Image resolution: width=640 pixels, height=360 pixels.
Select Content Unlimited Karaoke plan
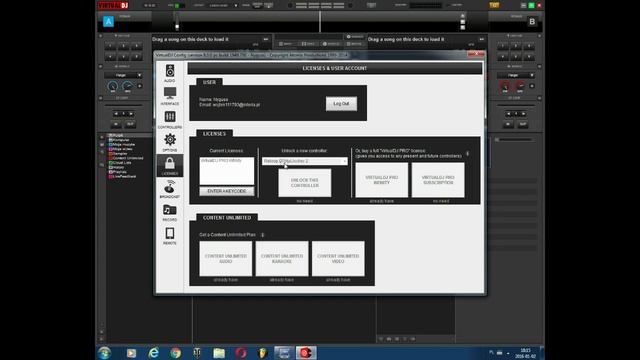(282, 258)
